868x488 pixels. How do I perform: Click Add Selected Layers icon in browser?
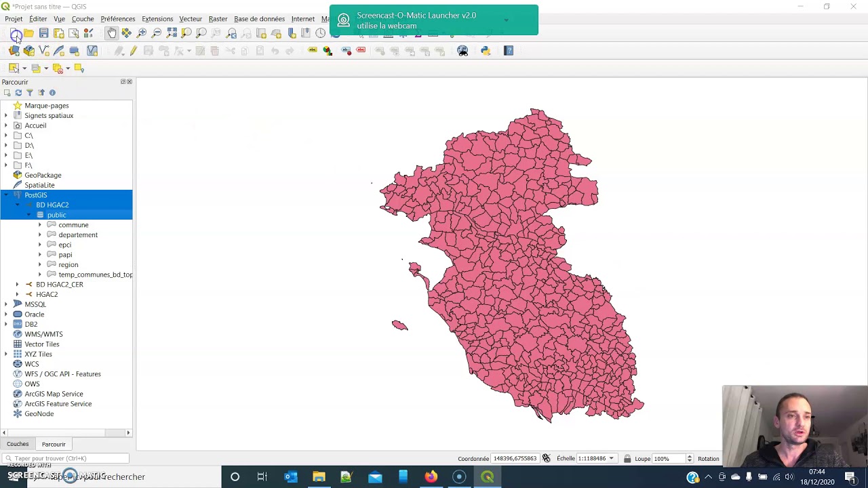(7, 93)
